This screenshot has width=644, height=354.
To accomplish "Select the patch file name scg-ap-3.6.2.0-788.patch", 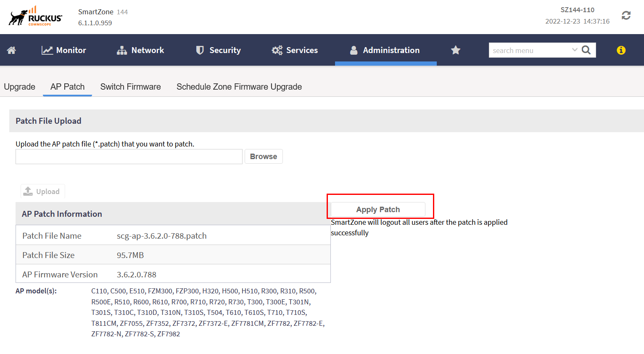I will [162, 236].
